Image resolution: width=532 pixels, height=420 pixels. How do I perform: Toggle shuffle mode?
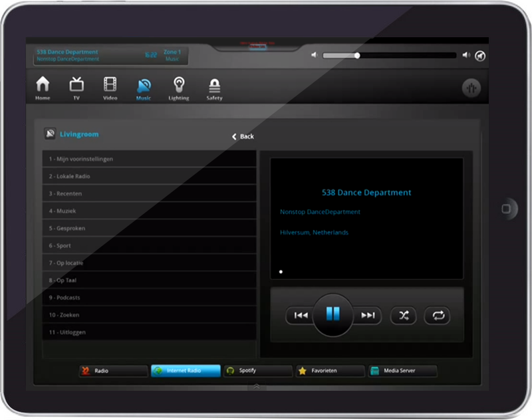pos(404,316)
